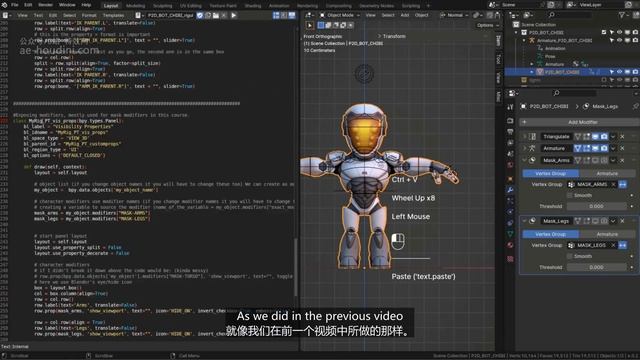
Task: Toggle eye visibility for Armature_P2D_BOT_CHIBI
Action: tap(620, 40)
